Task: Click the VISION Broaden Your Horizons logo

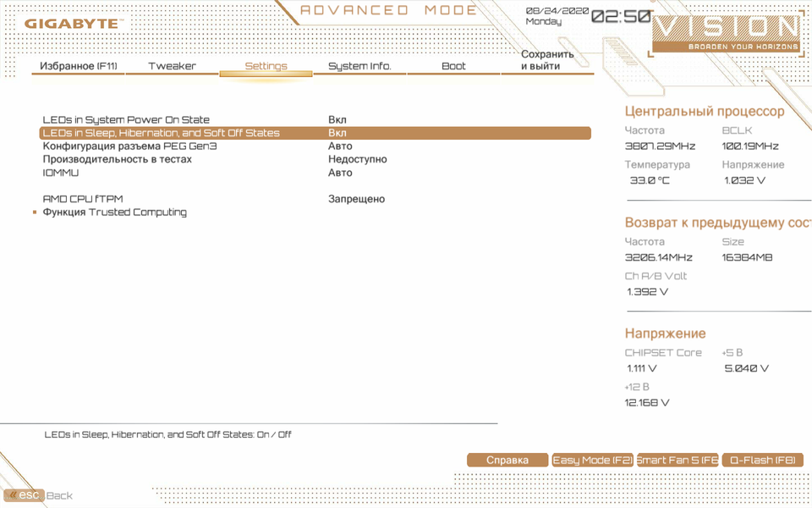Action: pos(726,33)
